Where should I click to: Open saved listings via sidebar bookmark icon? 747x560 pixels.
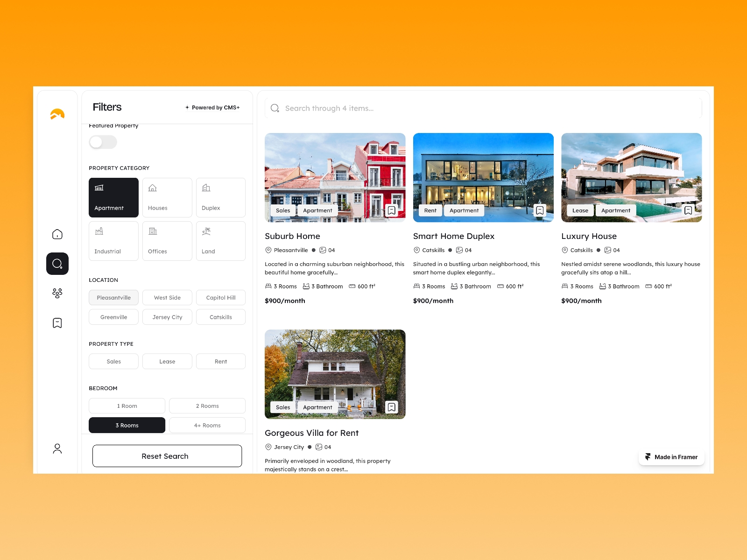[57, 322]
